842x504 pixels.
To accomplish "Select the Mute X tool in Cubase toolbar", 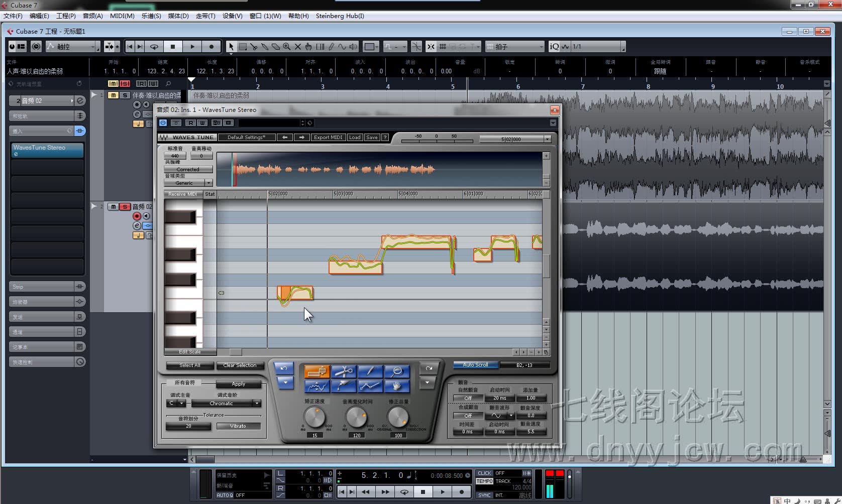I will click(298, 47).
